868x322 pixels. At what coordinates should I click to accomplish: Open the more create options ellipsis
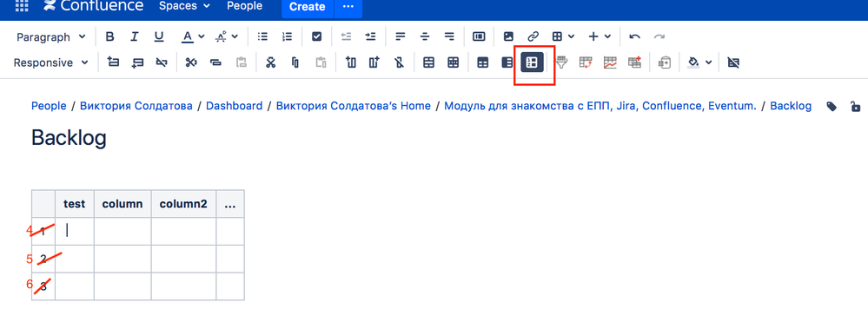(x=348, y=7)
